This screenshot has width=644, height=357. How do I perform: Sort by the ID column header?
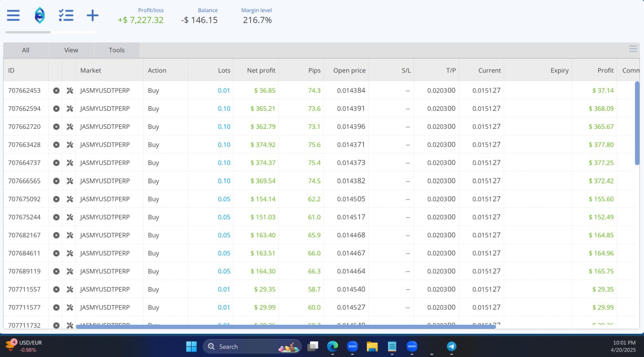[26, 70]
